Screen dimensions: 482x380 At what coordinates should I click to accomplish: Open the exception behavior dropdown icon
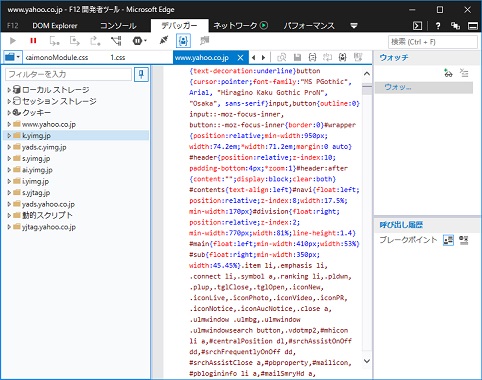(x=140, y=41)
